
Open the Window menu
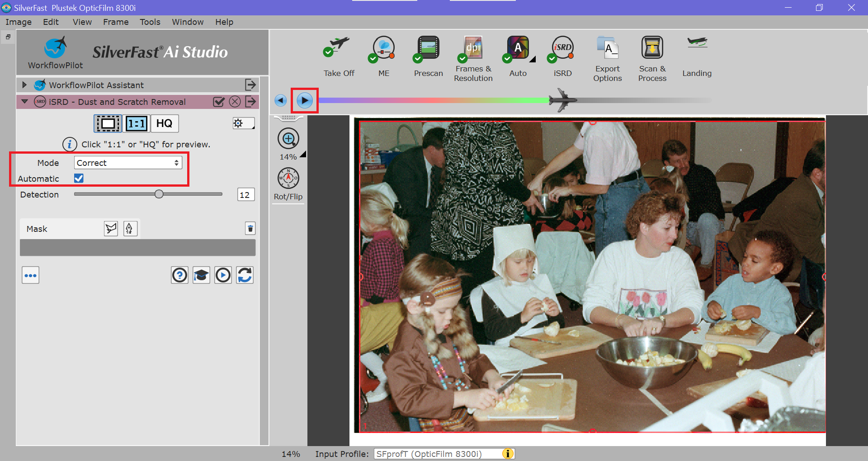pyautogui.click(x=188, y=22)
